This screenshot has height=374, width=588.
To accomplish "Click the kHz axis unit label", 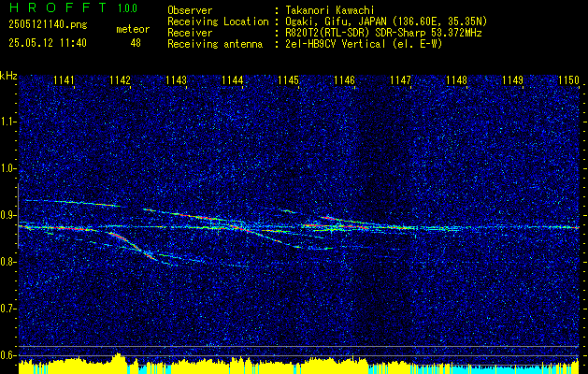I will point(8,76).
